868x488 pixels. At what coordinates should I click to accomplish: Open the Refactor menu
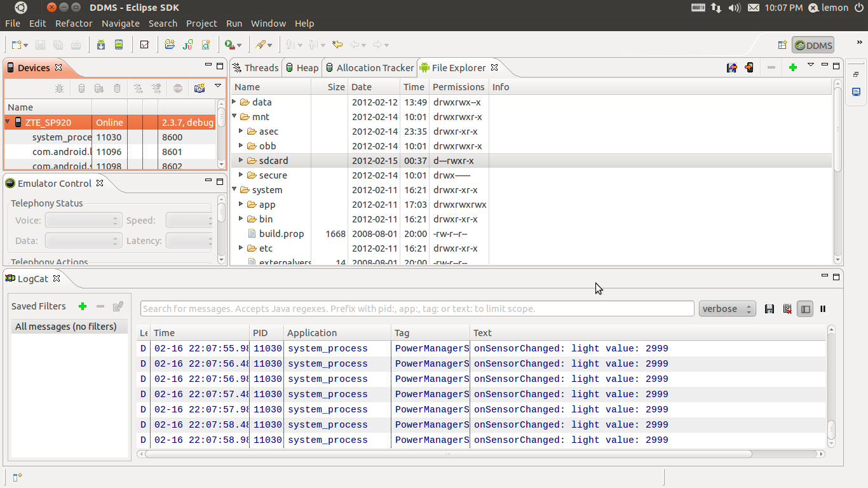(74, 24)
